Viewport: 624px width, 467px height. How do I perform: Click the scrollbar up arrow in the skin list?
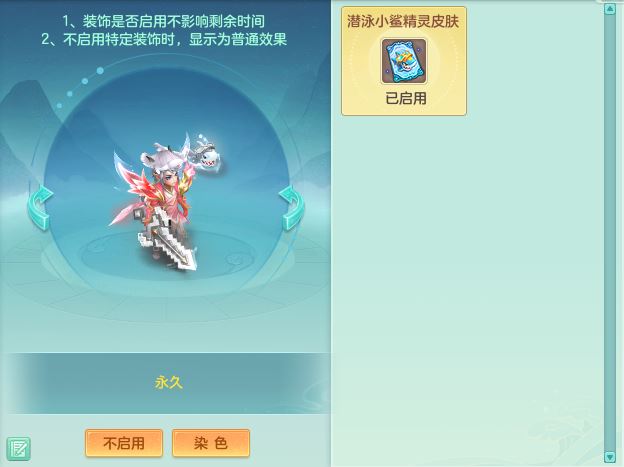coord(609,8)
